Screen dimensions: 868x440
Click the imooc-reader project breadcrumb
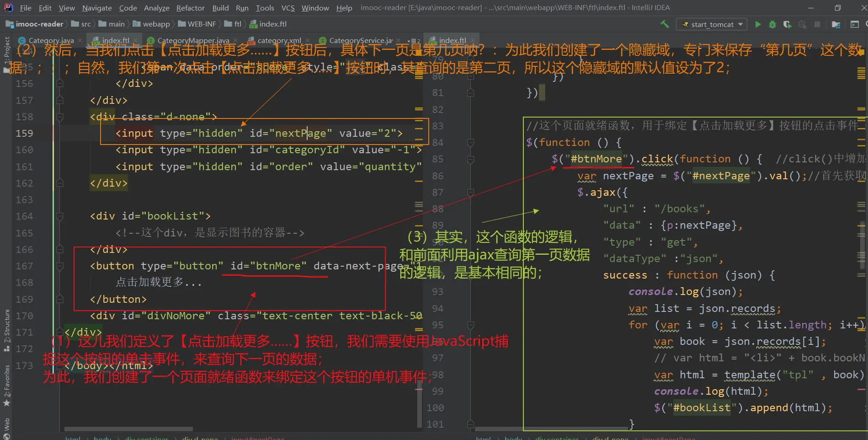tap(39, 24)
